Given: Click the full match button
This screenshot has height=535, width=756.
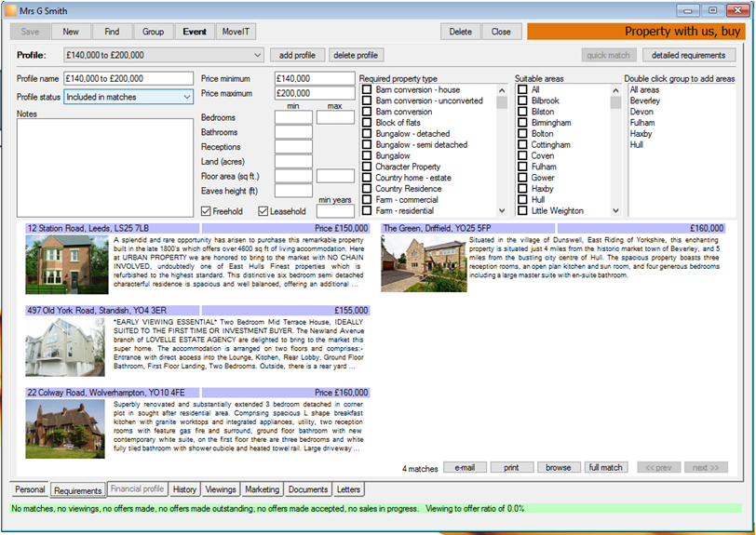Looking at the screenshot, I should [605, 467].
